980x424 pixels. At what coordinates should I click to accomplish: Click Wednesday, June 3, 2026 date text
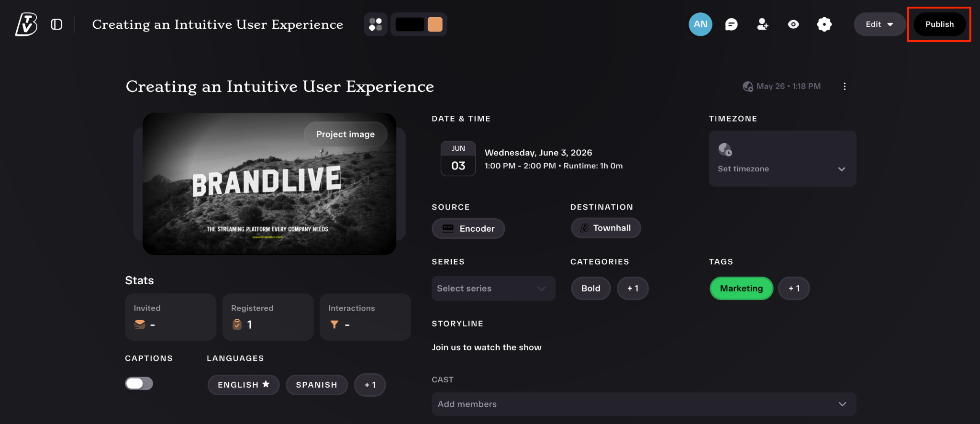(538, 153)
